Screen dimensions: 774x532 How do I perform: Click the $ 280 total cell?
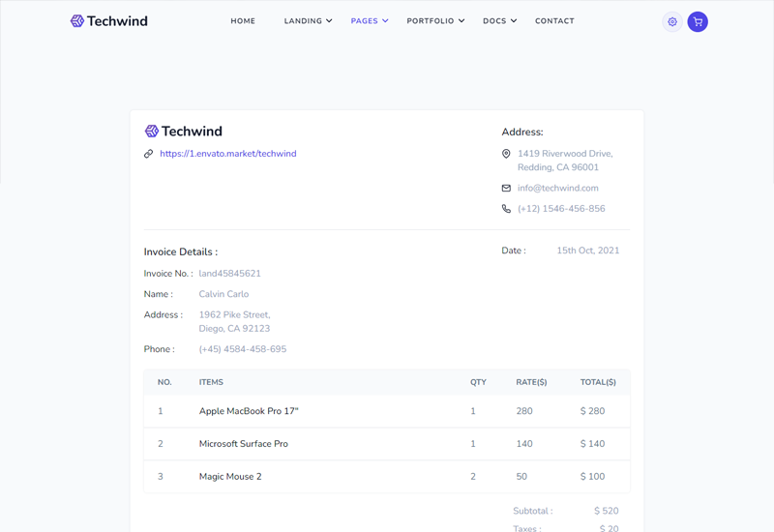(x=592, y=411)
